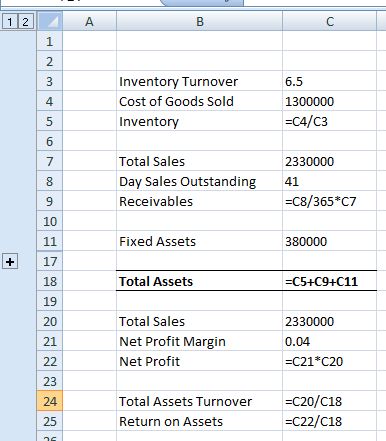Click the Inventory Turnover label cell

(x=199, y=81)
